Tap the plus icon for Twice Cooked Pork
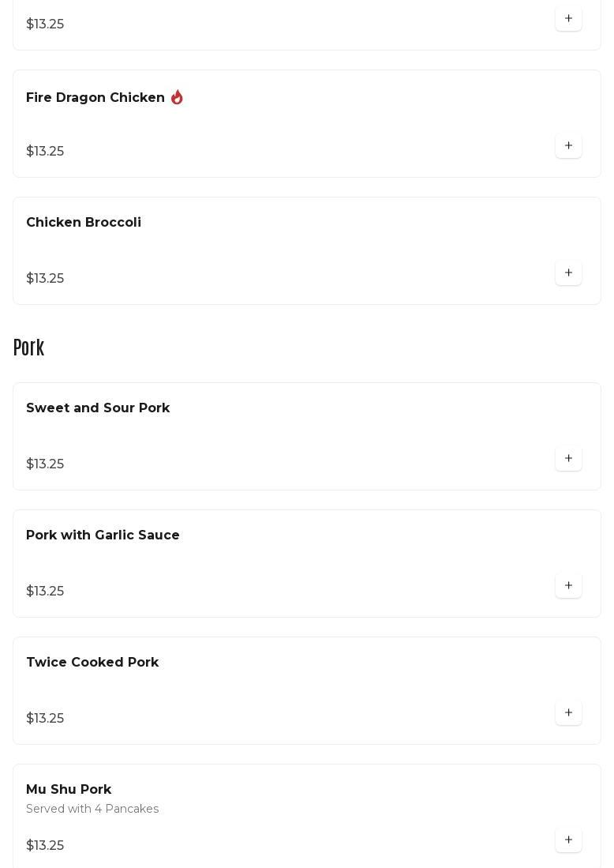The image size is (614, 868). click(x=568, y=713)
